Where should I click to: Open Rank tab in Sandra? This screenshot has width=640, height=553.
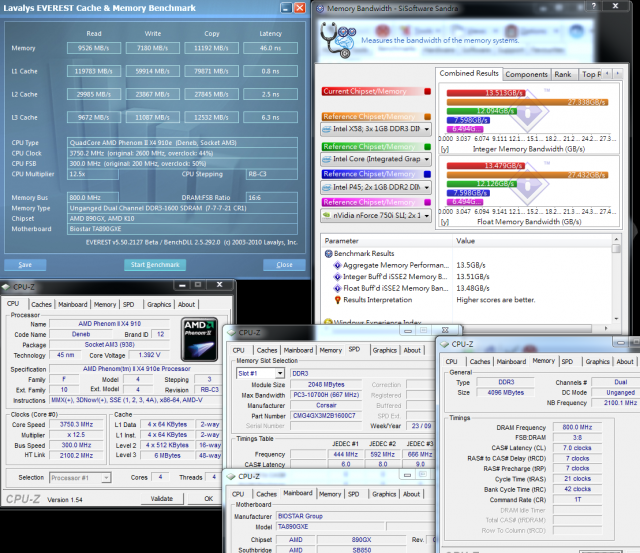click(563, 74)
